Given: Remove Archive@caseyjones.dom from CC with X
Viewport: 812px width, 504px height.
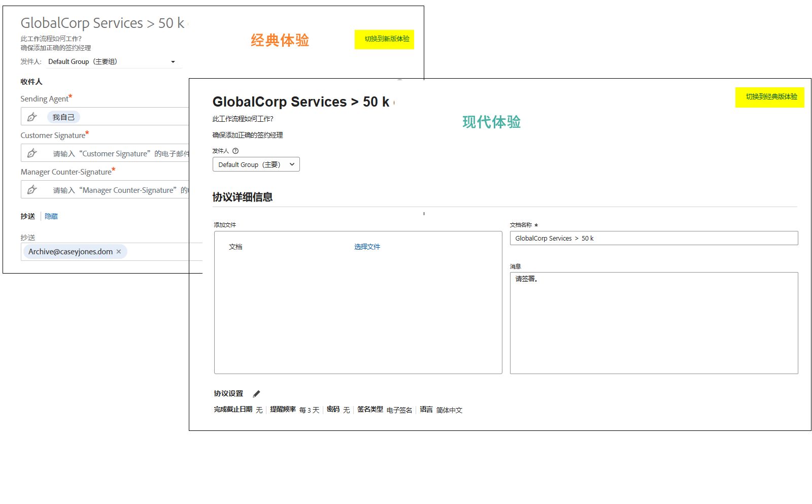Looking at the screenshot, I should click(119, 252).
